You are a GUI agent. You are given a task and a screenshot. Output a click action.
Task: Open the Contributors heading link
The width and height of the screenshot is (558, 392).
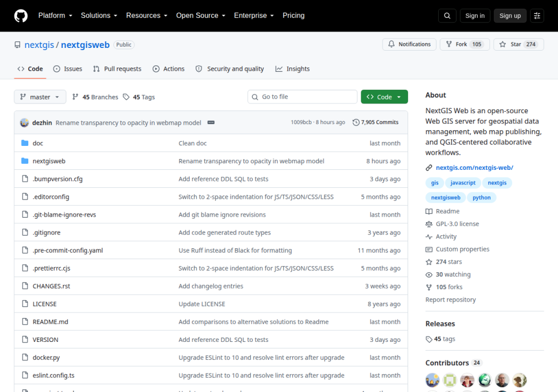[454, 363]
